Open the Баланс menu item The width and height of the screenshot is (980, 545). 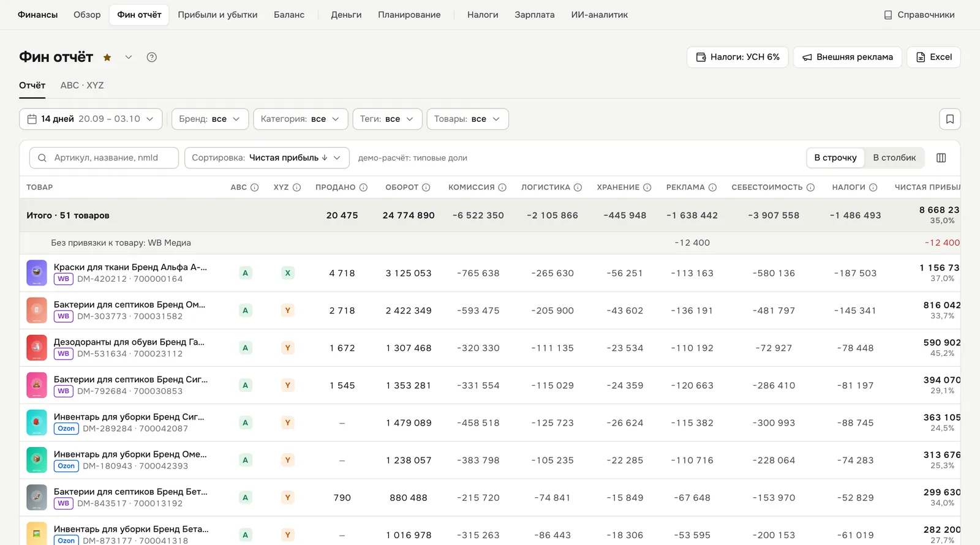click(289, 15)
